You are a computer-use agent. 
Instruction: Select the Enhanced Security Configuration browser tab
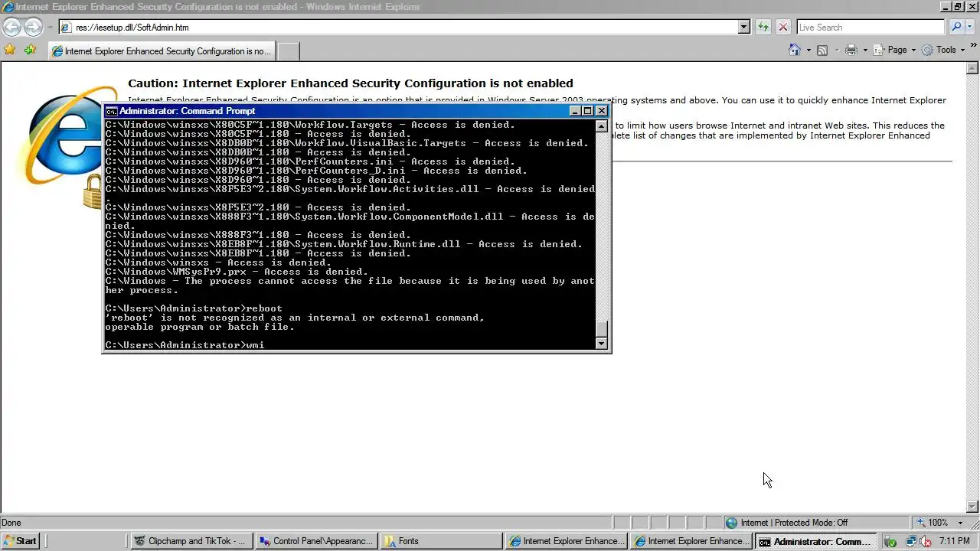tap(161, 51)
